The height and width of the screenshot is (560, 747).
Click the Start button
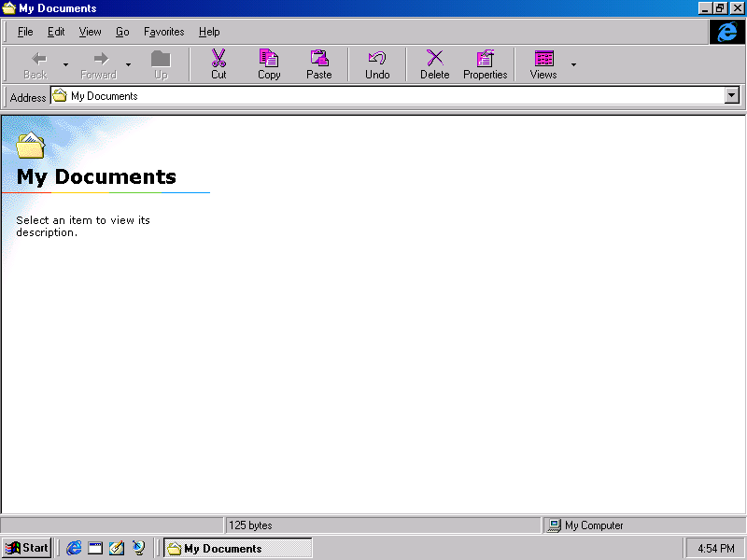pyautogui.click(x=27, y=548)
